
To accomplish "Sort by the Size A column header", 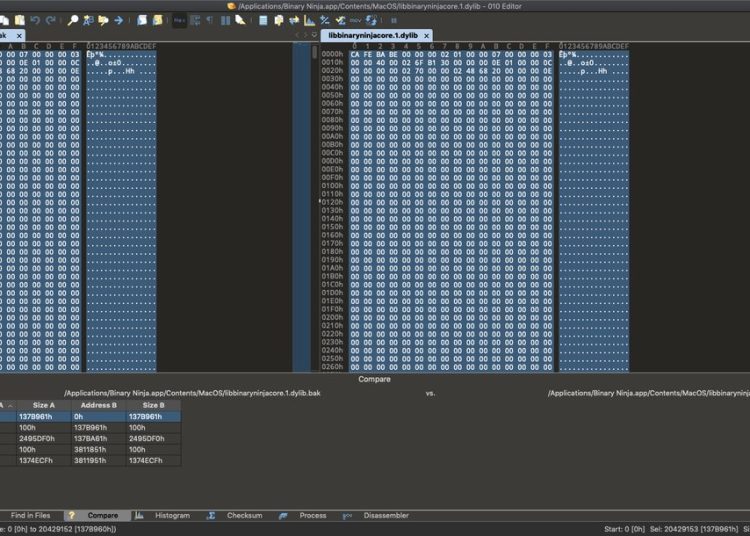I will [44, 405].
